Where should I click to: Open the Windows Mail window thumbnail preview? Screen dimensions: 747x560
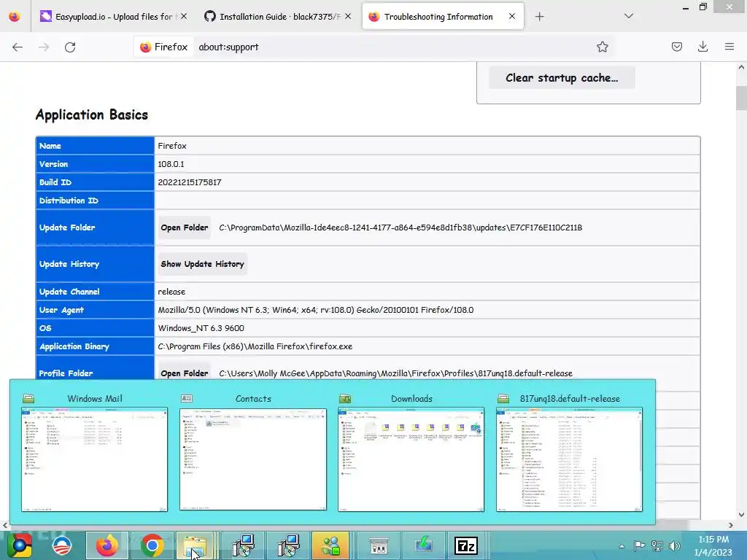pyautogui.click(x=94, y=459)
